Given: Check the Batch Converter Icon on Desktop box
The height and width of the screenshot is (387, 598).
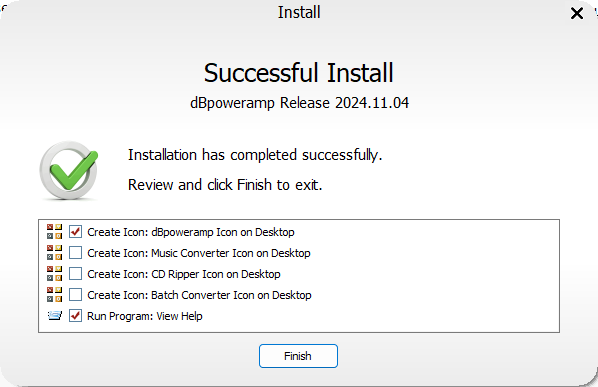Looking at the screenshot, I should (x=76, y=294).
